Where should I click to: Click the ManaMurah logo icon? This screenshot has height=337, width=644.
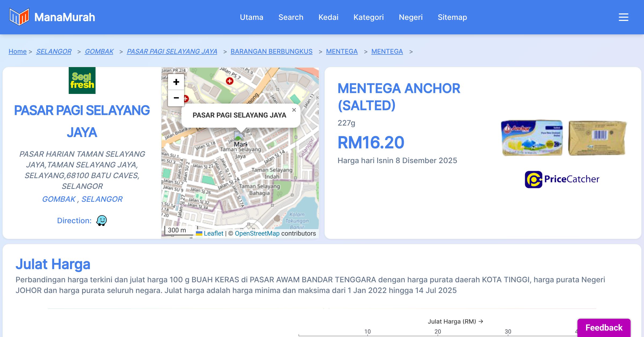click(19, 17)
